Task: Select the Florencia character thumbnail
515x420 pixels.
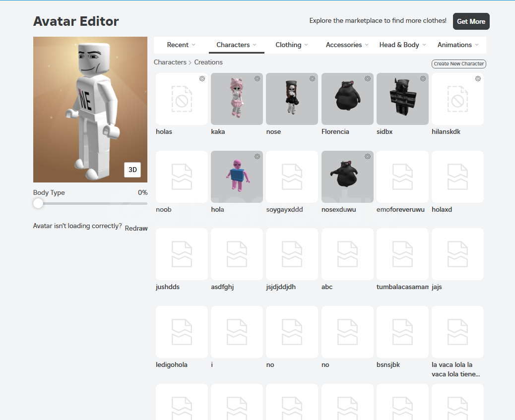Action: pyautogui.click(x=347, y=99)
